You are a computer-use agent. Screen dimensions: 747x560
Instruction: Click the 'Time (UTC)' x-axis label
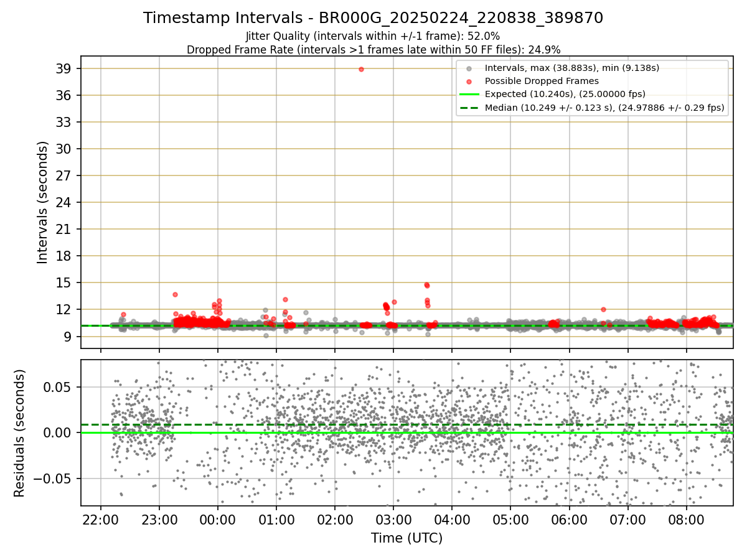pos(406,538)
